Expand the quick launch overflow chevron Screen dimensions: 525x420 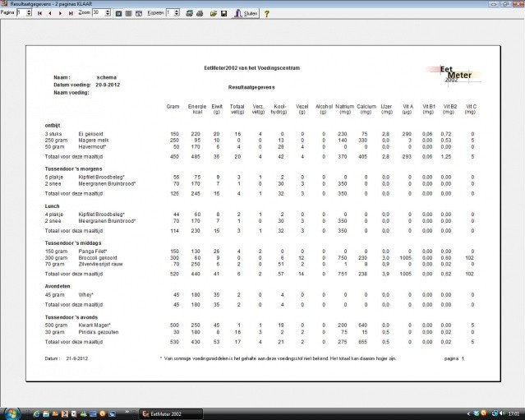(x=127, y=412)
